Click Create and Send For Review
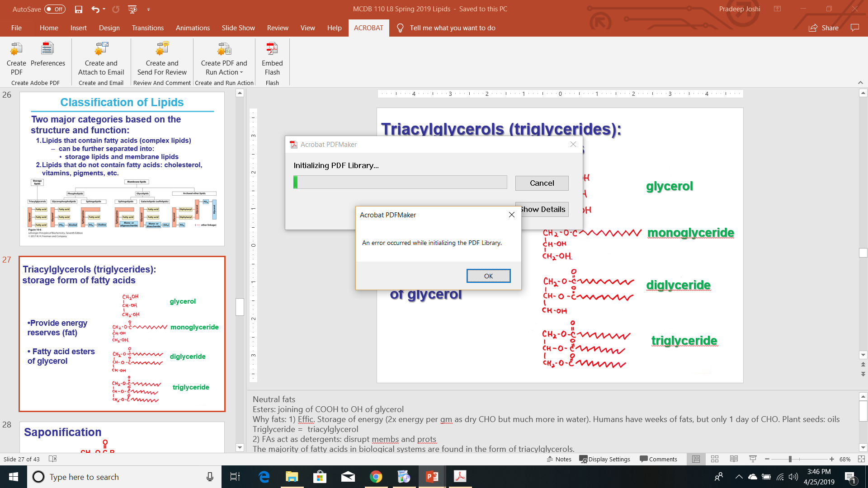868x488 pixels. 161,59
